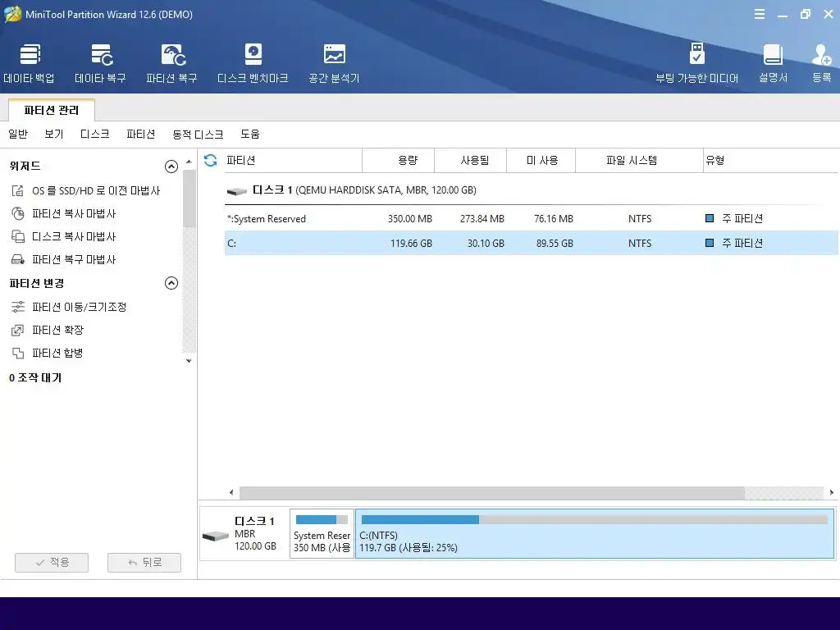This screenshot has height=630, width=840.
Task: Click 주 파티션 type in C: row
Action: tap(742, 243)
